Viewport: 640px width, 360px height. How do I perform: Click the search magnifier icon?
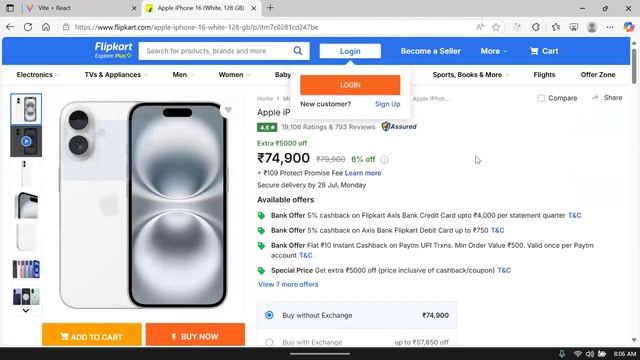coord(298,51)
